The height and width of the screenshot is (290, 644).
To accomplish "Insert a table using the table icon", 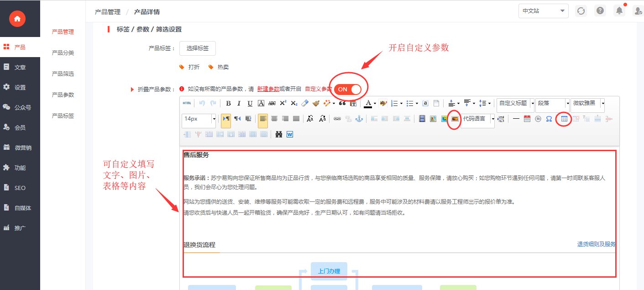I will click(565, 119).
